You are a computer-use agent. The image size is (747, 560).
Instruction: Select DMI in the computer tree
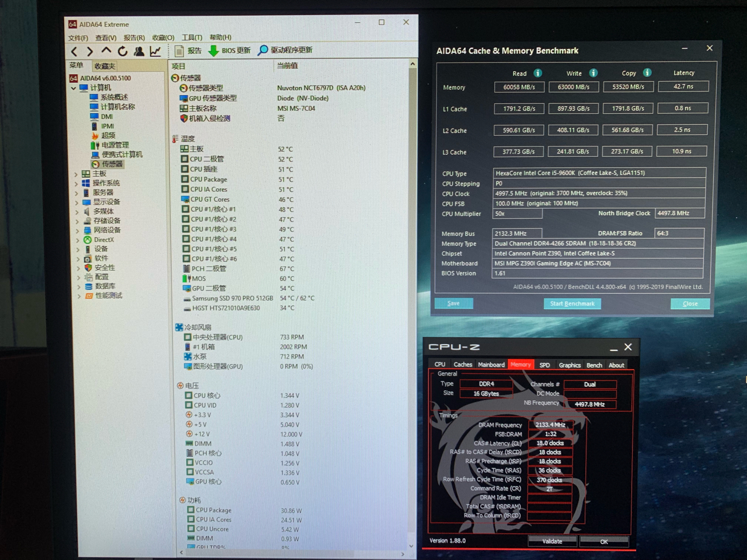(102, 117)
